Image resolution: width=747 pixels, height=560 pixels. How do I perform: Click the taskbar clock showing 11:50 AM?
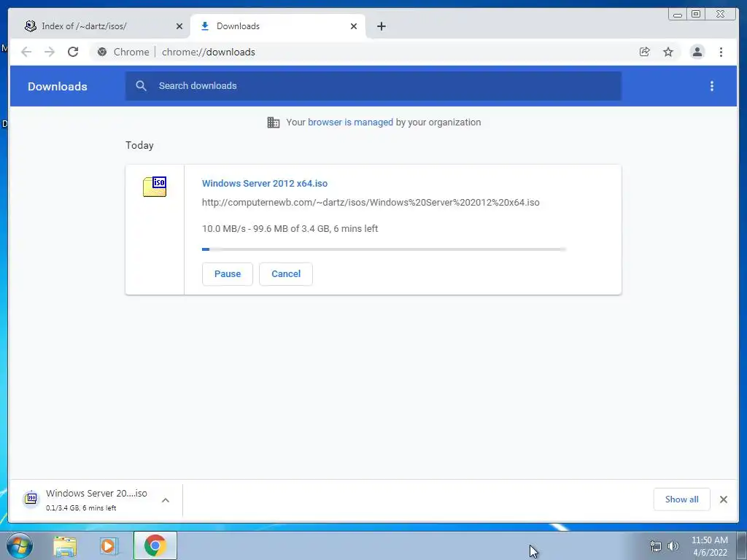709,546
